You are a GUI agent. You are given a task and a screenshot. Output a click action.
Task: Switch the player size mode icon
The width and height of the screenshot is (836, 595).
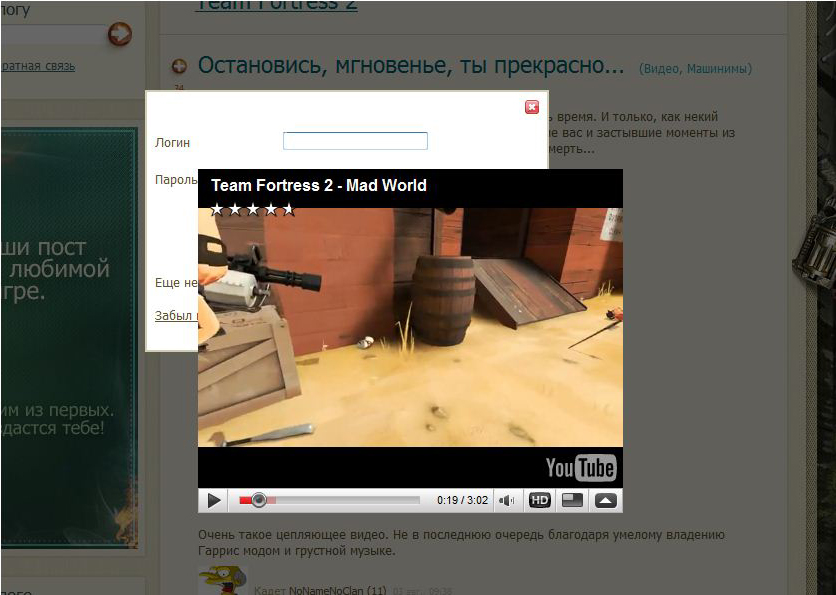pos(572,501)
